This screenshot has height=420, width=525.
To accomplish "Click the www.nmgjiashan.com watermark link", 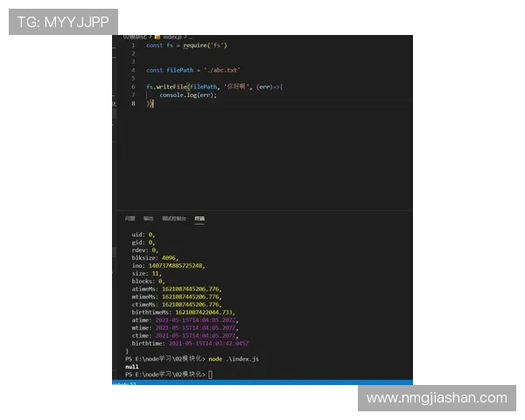I will (437, 398).
